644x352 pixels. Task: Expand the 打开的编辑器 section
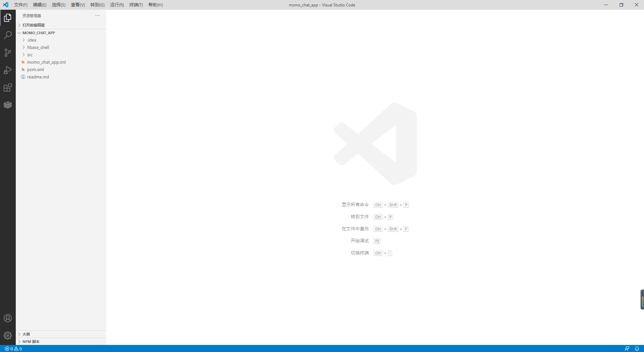pos(61,25)
